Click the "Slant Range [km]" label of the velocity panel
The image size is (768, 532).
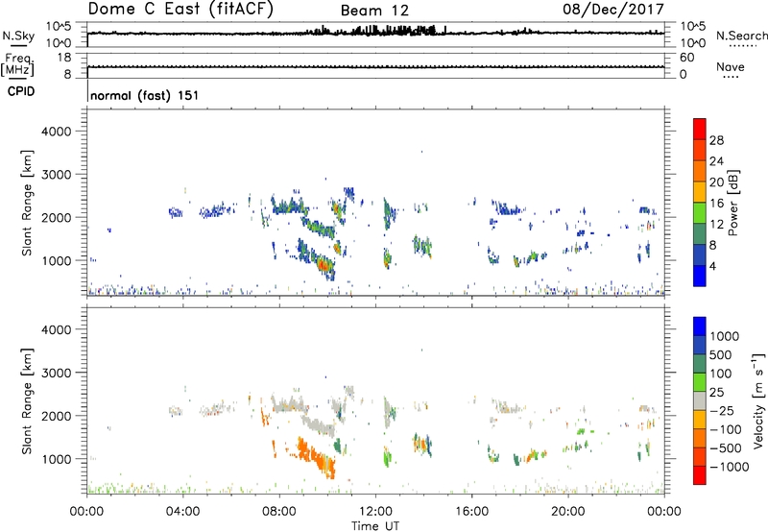27,400
